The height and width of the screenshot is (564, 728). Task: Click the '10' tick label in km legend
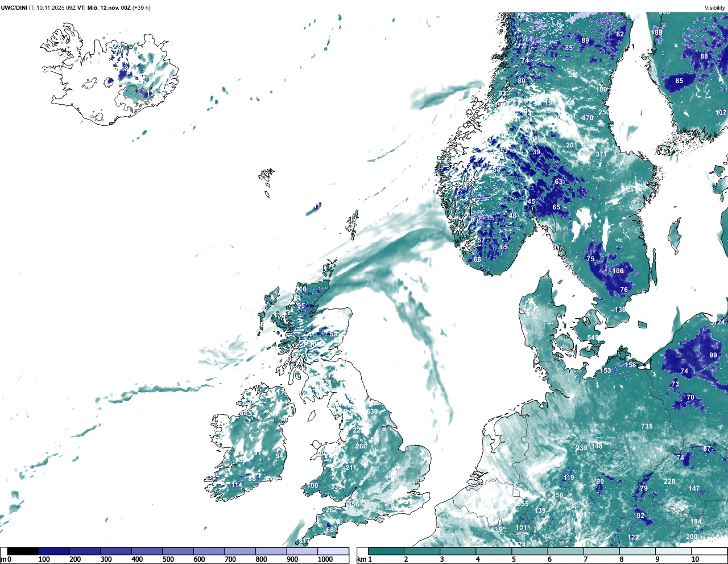695,559
